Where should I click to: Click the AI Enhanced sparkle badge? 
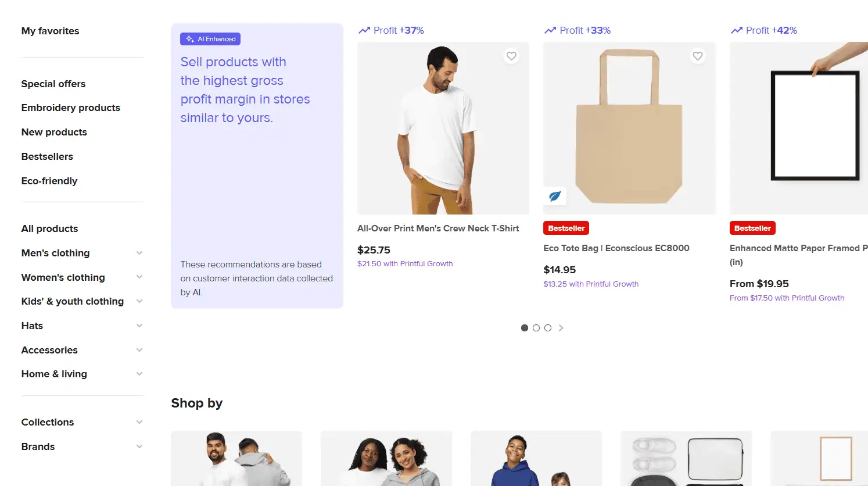click(210, 39)
